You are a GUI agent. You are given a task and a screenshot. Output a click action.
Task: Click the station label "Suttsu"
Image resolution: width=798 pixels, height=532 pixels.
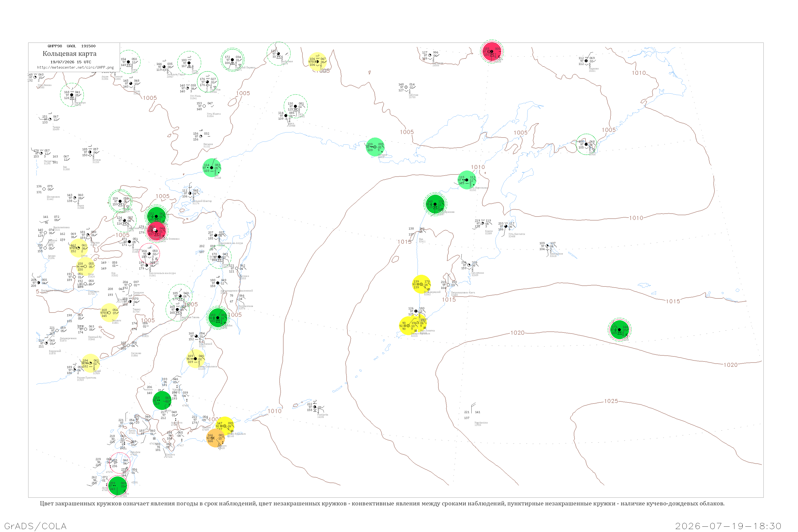(x=132, y=431)
